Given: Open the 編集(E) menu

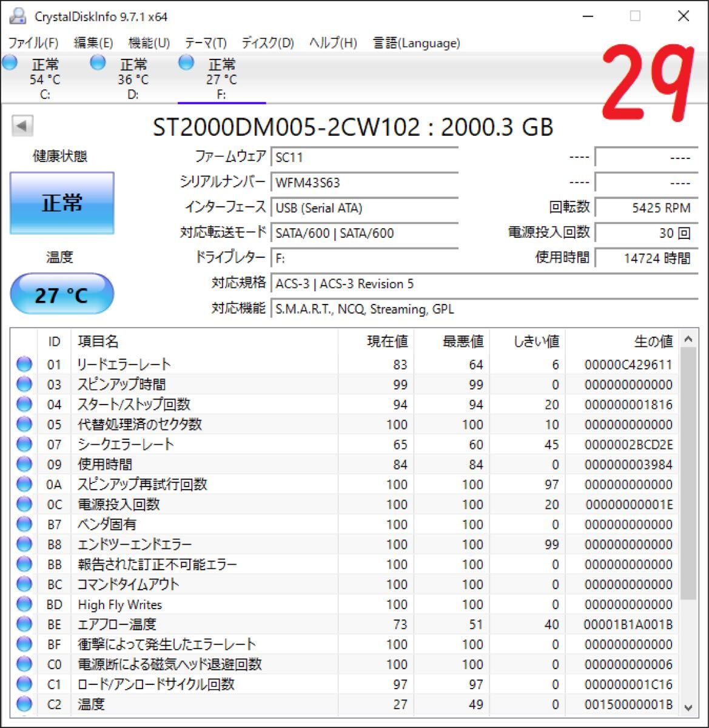Looking at the screenshot, I should pos(93,43).
